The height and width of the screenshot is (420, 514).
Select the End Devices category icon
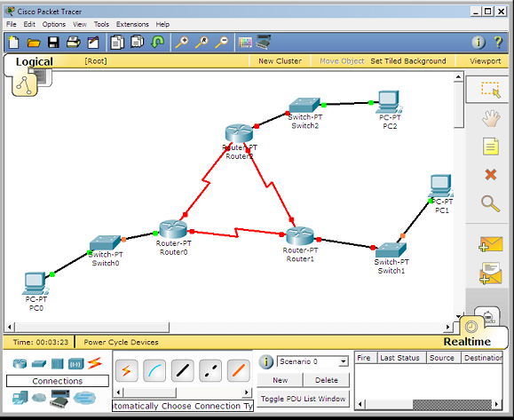point(20,398)
